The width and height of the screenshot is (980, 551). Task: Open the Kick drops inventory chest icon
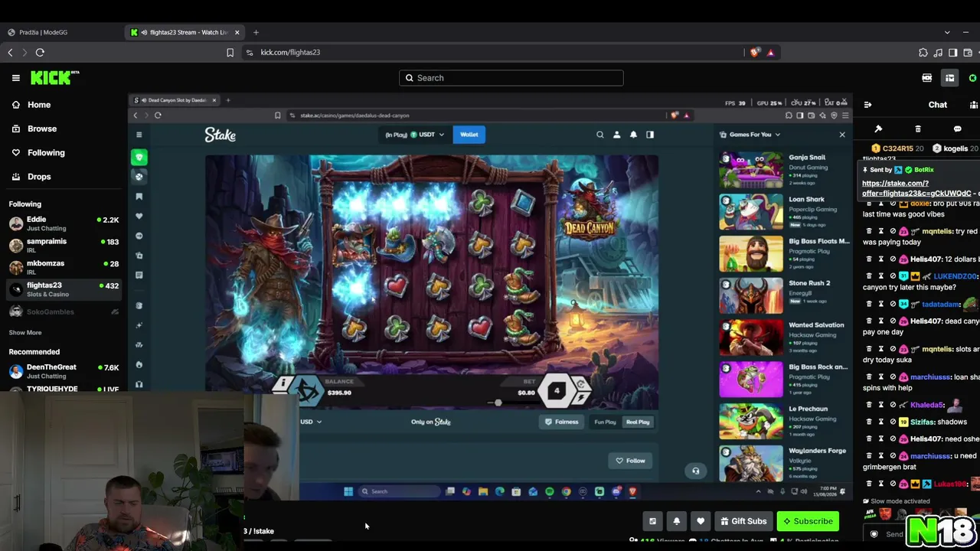click(x=950, y=77)
